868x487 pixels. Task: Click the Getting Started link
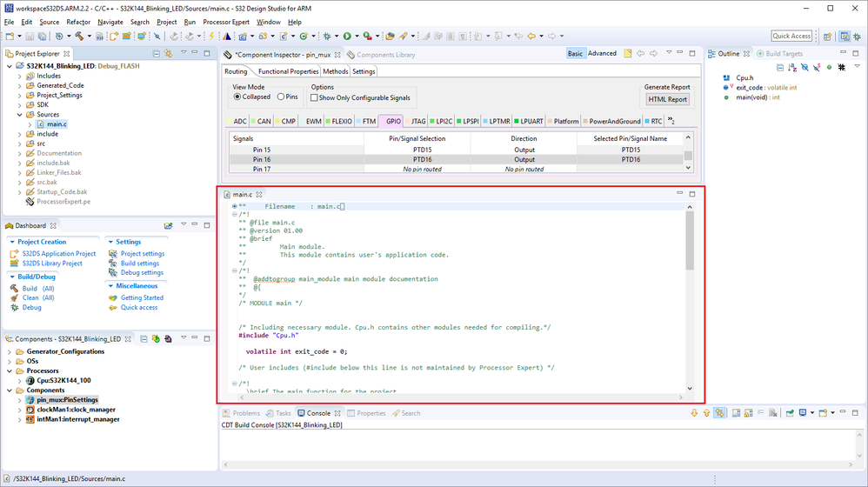tap(142, 297)
